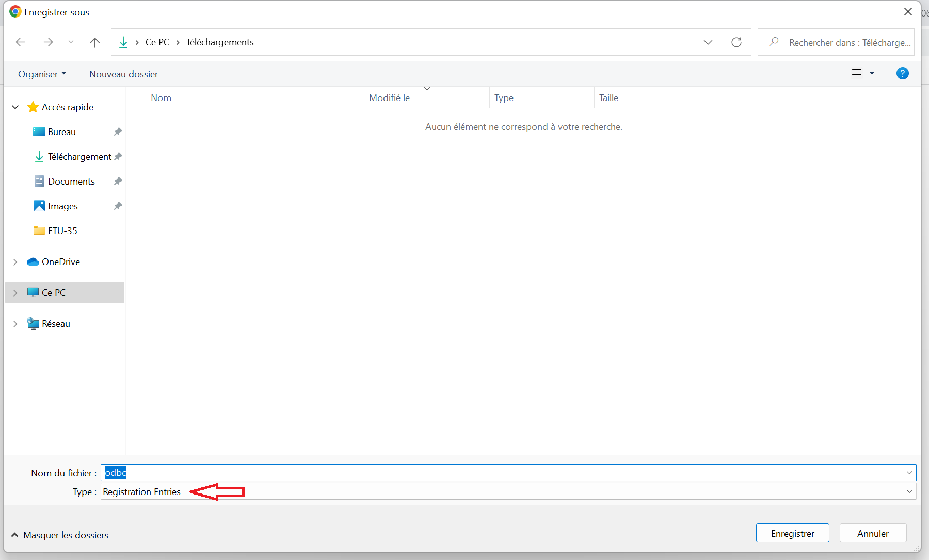Open the Organiser menu
The image size is (929, 560).
coord(42,74)
